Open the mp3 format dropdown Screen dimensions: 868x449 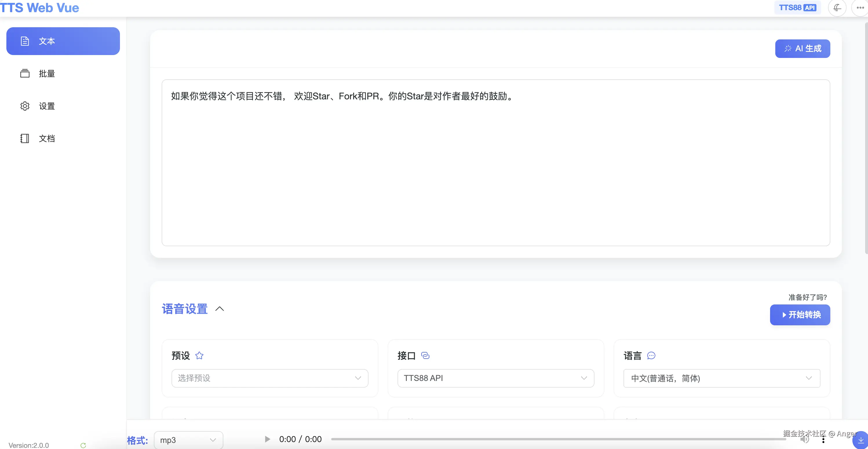188,440
